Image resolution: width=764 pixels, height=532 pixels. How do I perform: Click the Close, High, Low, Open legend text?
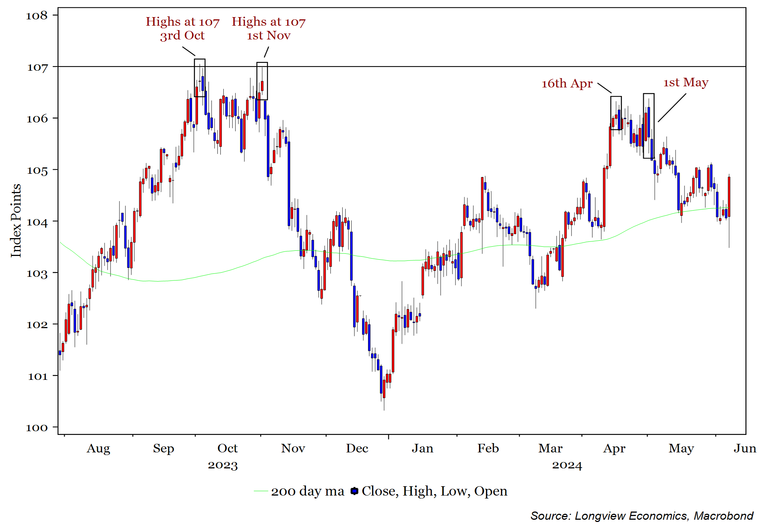coord(434,491)
